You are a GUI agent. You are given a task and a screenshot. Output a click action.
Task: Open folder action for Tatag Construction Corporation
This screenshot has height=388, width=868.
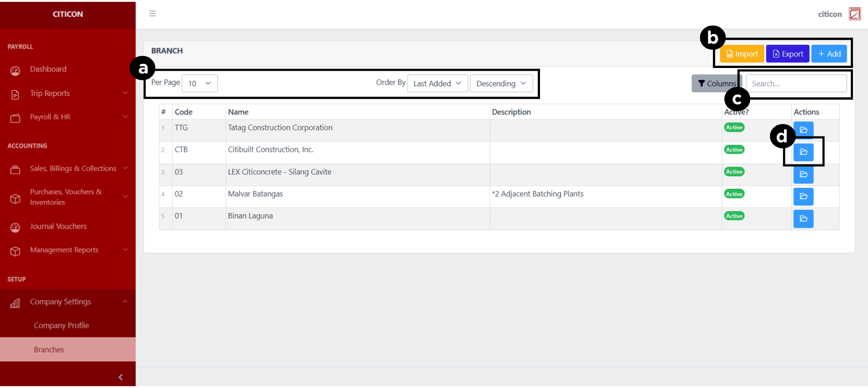803,130
